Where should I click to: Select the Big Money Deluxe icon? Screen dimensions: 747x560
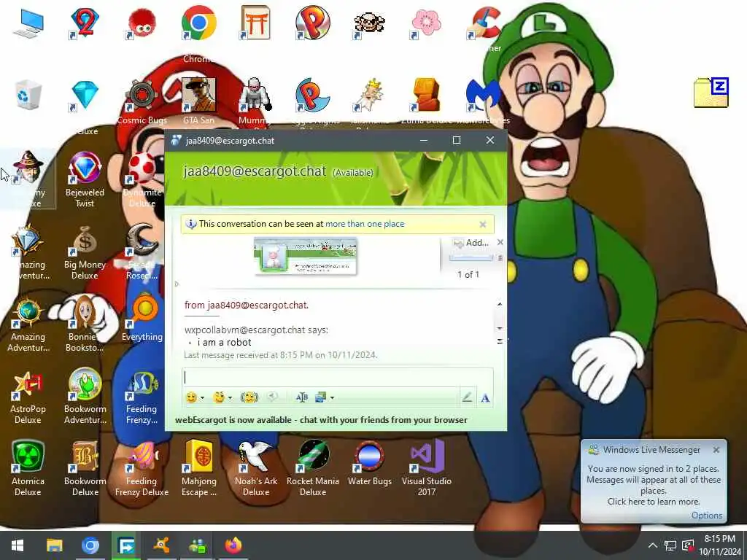tap(85, 252)
